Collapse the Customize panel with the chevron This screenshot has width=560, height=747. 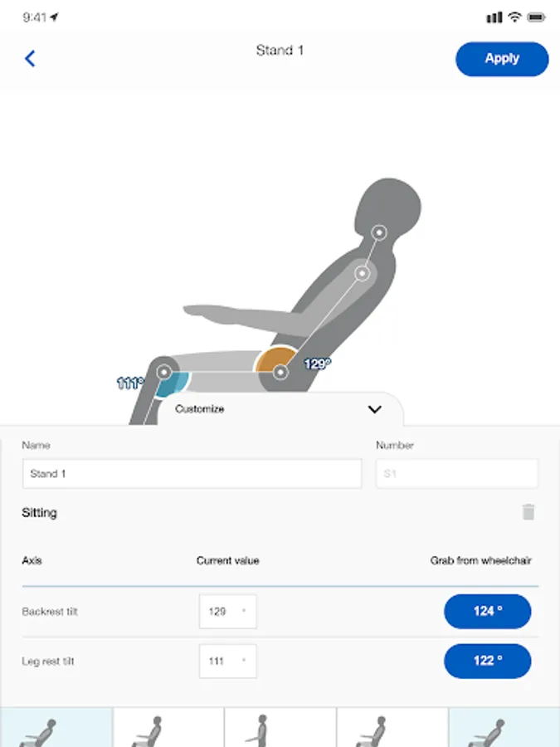pyautogui.click(x=374, y=409)
